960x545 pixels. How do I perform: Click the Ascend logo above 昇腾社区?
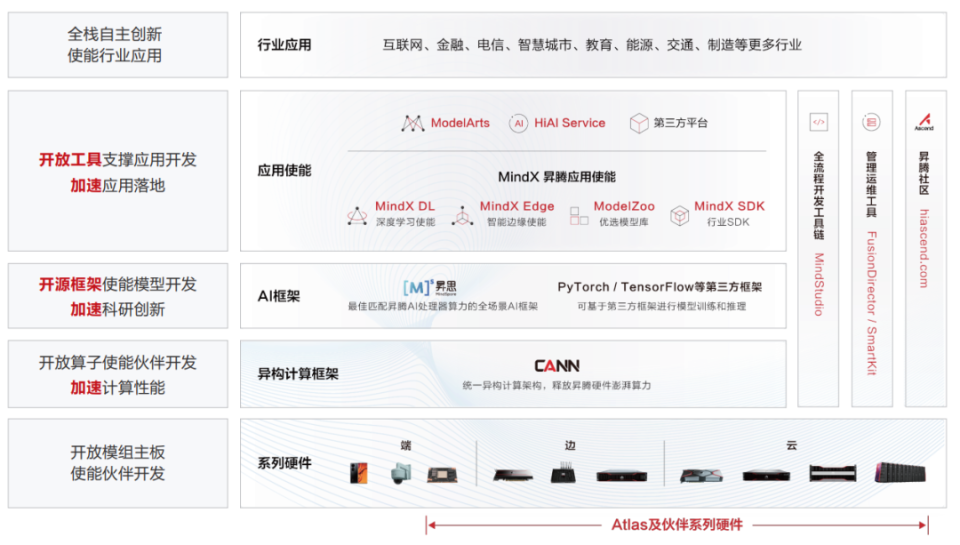coord(924,122)
